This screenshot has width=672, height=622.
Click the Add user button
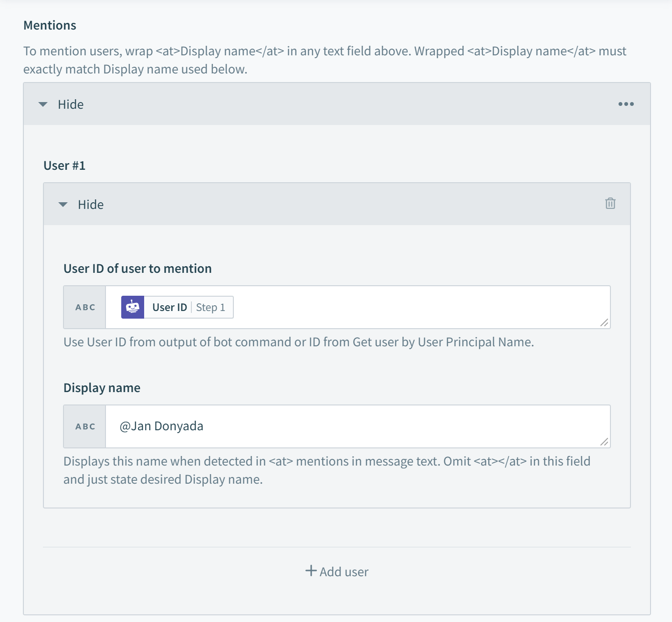pyautogui.click(x=336, y=571)
